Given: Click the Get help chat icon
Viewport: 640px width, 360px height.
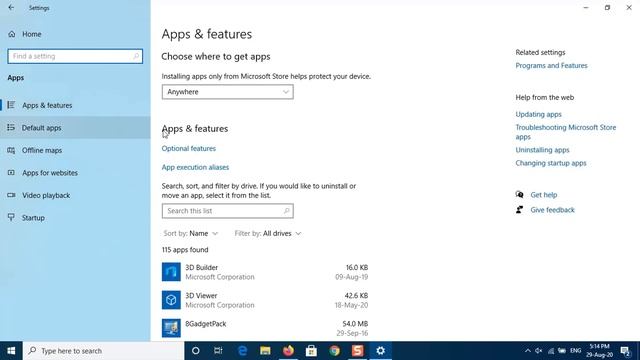Looking at the screenshot, I should pyautogui.click(x=519, y=195).
